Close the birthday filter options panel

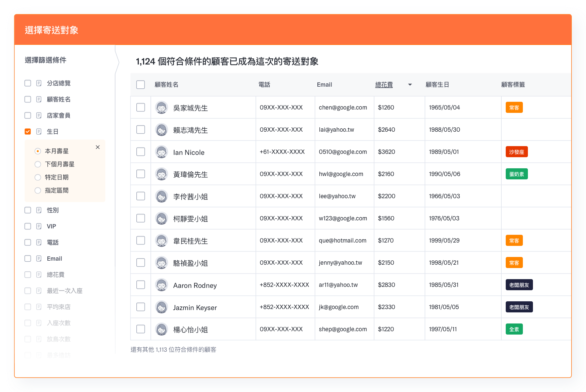(98, 147)
